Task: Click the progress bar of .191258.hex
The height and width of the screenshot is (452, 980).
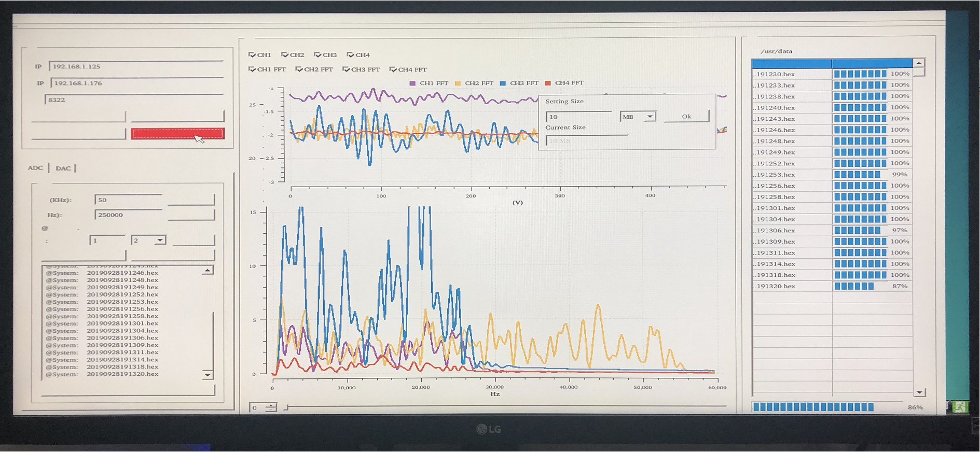Action: point(860,197)
